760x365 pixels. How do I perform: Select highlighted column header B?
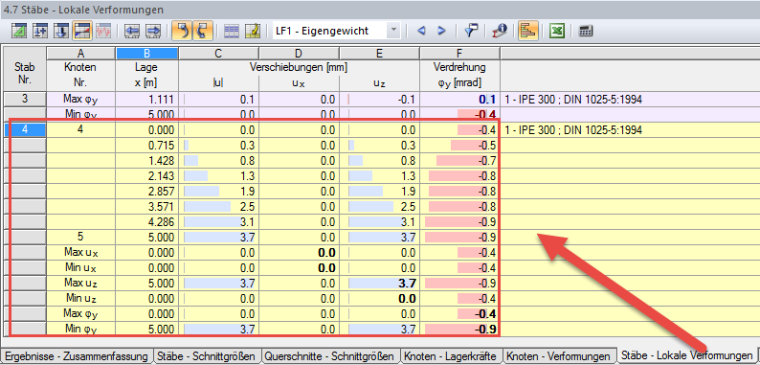click(x=147, y=53)
